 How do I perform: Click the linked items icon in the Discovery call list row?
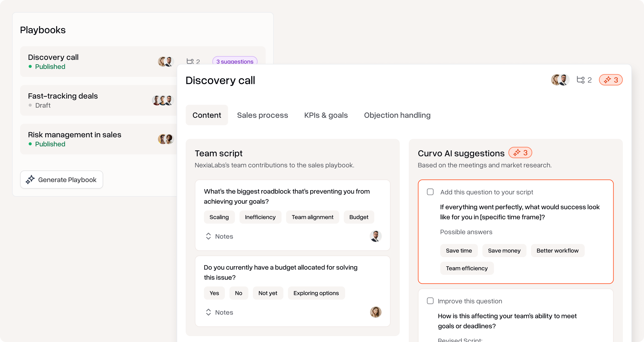190,61
